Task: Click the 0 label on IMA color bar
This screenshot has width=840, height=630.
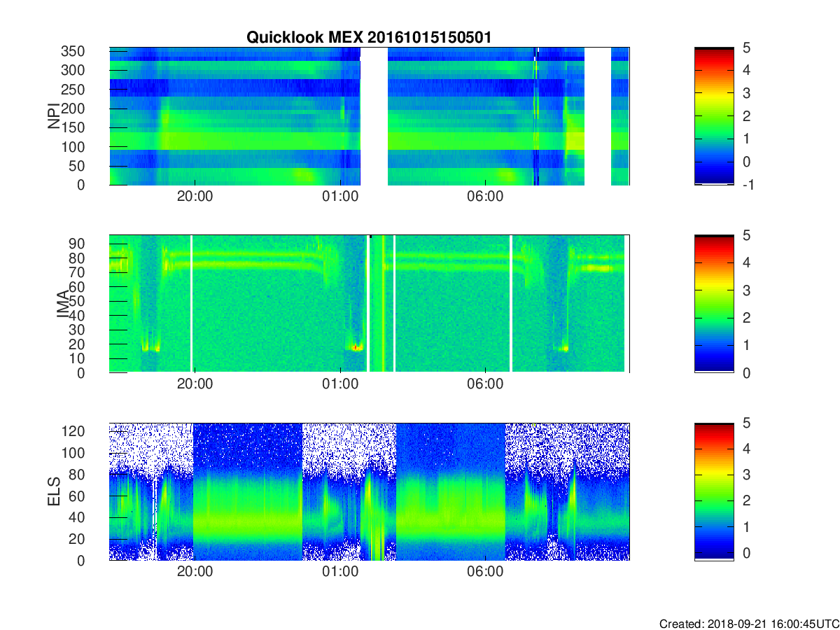Action: (746, 372)
